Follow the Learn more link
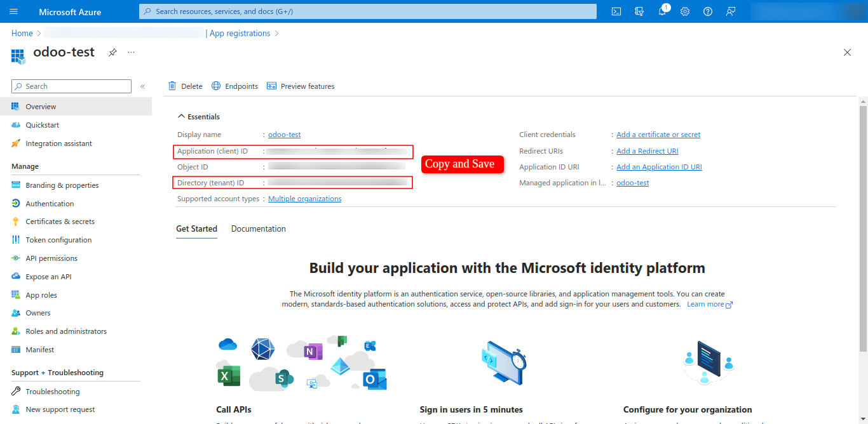Viewport: 868px width, 424px height. (710, 304)
